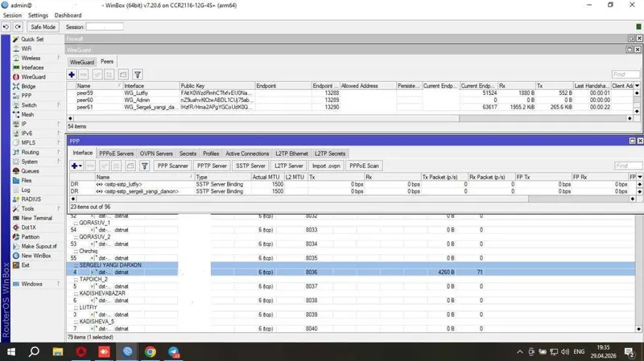The height and width of the screenshot is (361, 644).
Task: Open WireGuard from sidebar menu
Action: tap(33, 77)
